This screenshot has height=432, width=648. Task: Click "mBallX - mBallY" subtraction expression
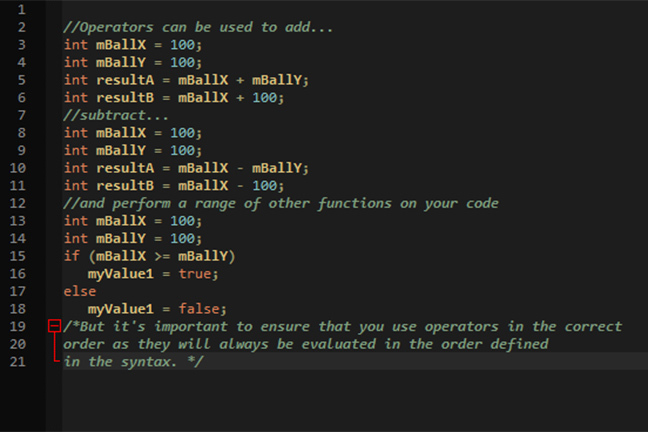point(242,168)
